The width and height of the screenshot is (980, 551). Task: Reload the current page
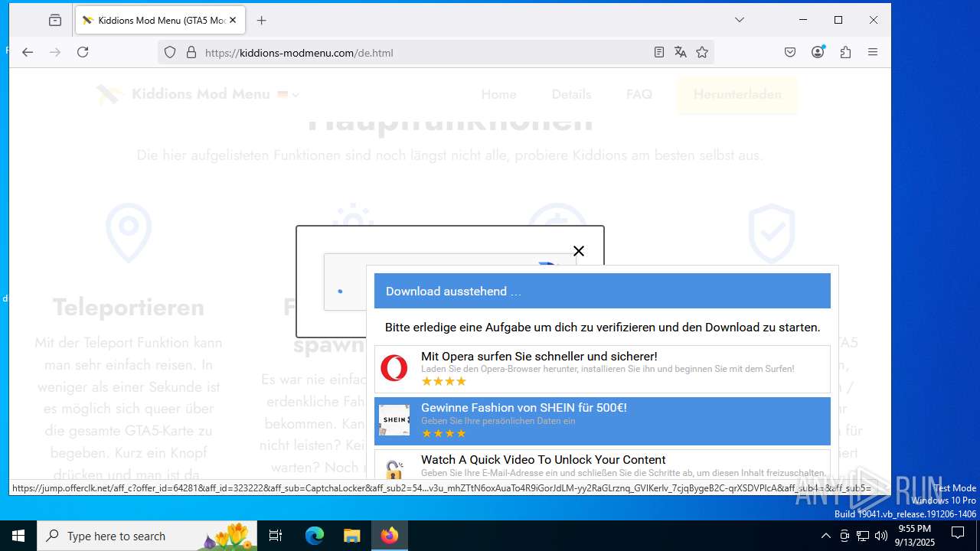pos(83,52)
